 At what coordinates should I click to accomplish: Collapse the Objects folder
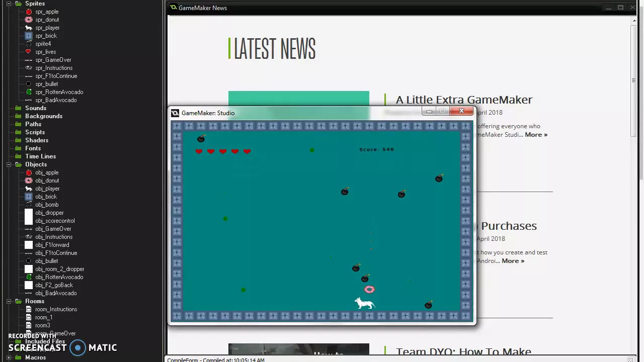click(x=9, y=164)
